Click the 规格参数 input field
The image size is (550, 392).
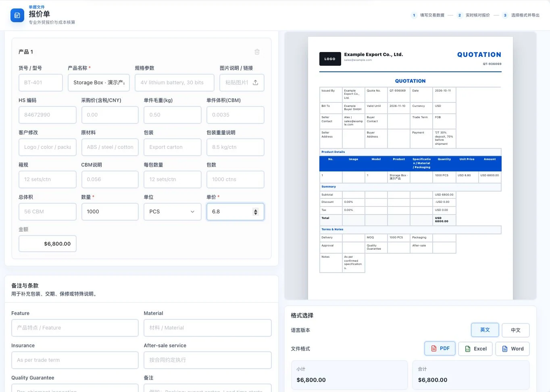point(175,83)
